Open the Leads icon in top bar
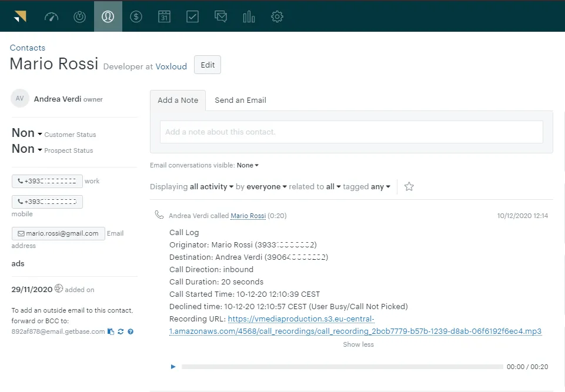 click(79, 16)
